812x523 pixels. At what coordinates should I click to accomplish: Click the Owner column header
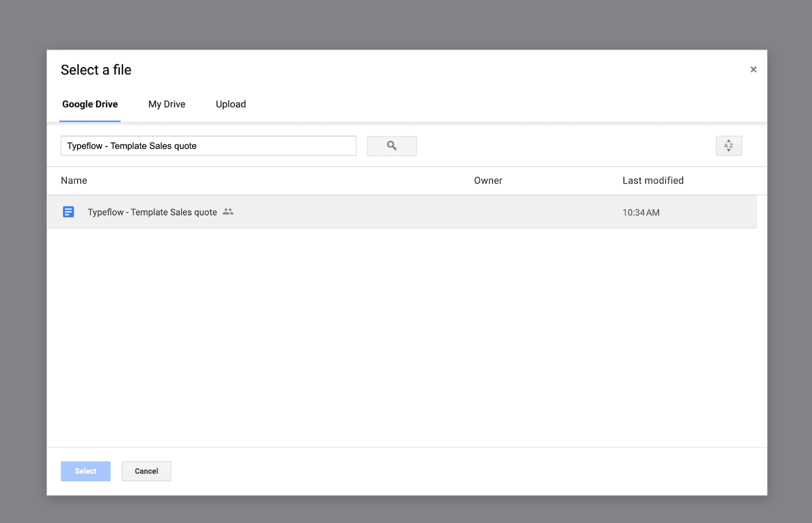[x=488, y=181]
